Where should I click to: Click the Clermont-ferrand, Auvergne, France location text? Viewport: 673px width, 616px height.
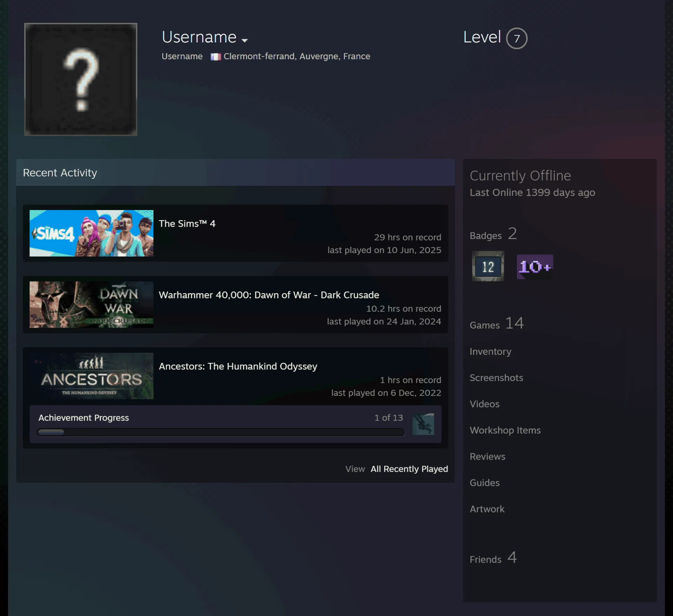point(297,56)
